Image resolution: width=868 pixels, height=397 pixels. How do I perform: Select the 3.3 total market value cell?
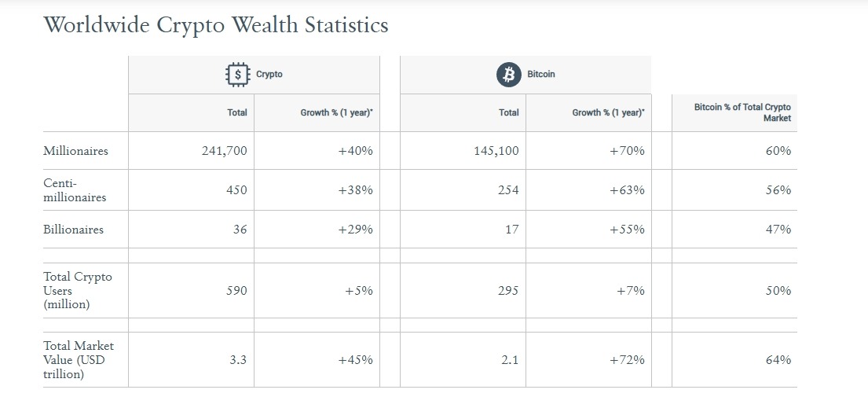238,360
